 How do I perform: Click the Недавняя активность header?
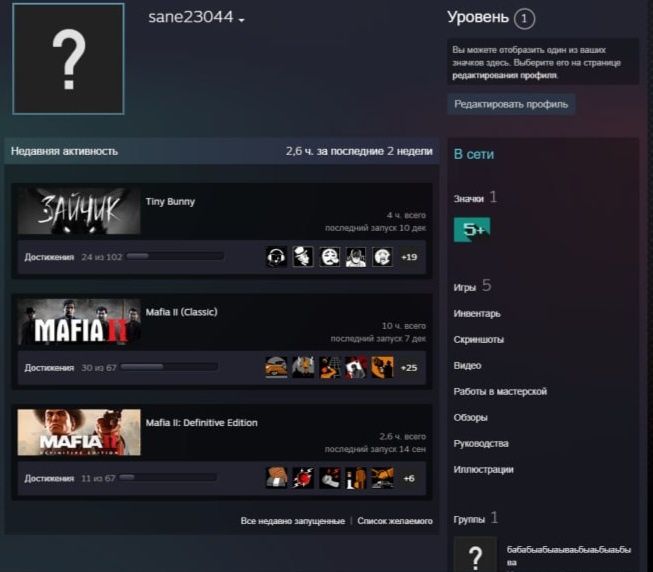click(x=65, y=151)
